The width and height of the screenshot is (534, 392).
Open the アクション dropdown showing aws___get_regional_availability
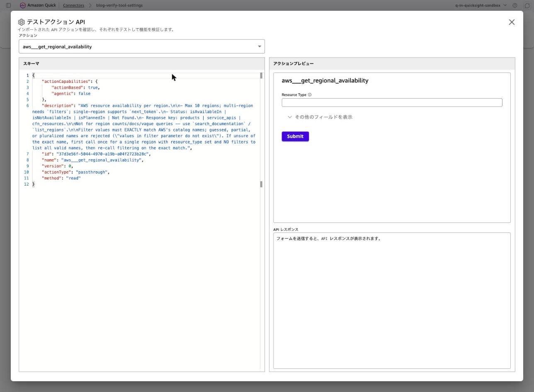point(141,46)
